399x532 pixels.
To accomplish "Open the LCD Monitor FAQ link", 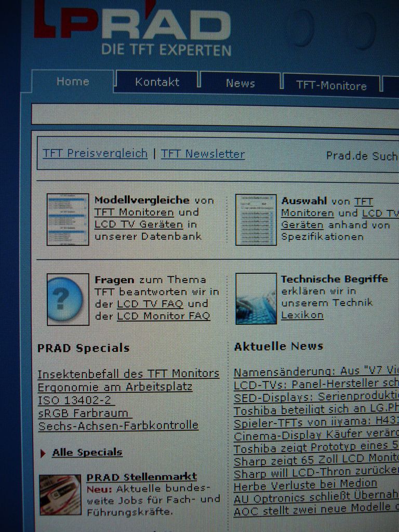I will (163, 316).
